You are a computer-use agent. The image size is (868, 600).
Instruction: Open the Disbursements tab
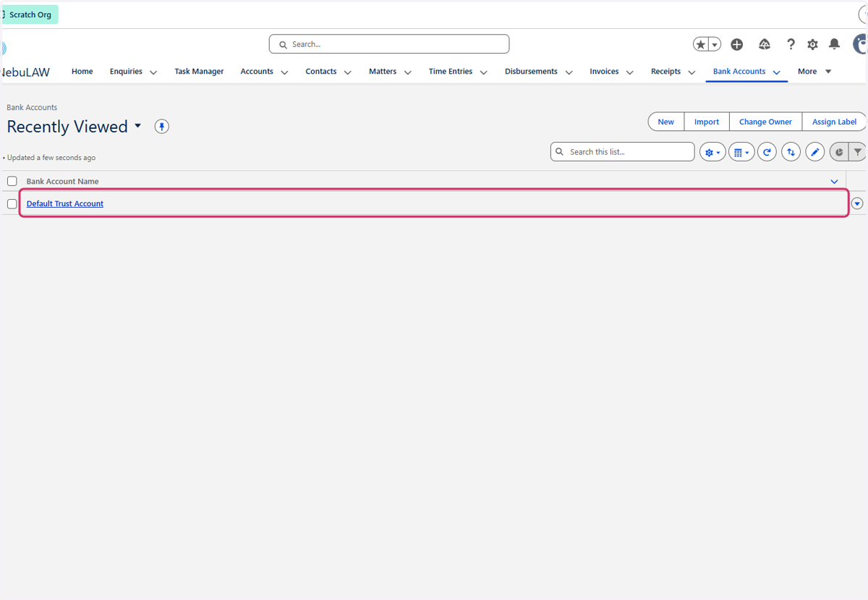tap(531, 72)
